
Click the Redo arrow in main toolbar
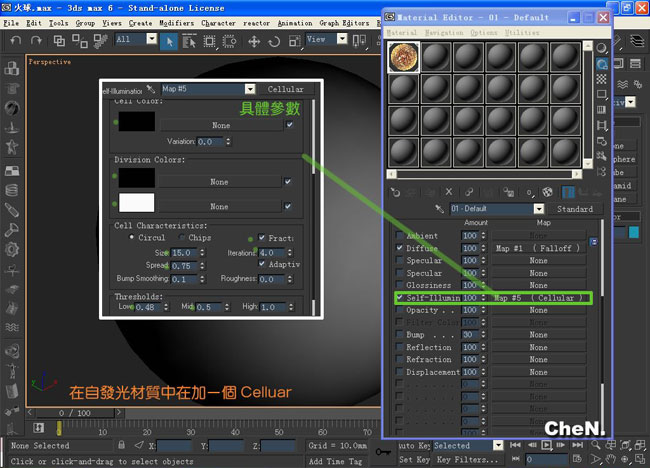click(x=36, y=40)
